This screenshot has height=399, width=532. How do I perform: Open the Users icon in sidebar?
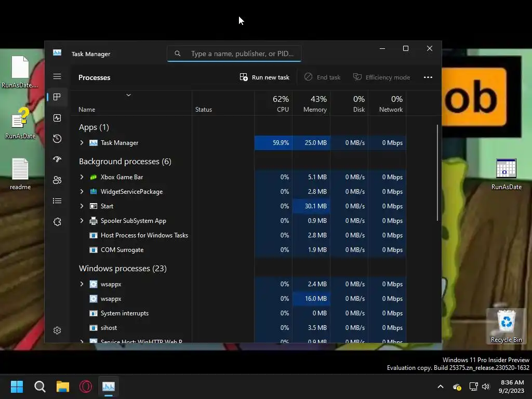click(x=57, y=180)
